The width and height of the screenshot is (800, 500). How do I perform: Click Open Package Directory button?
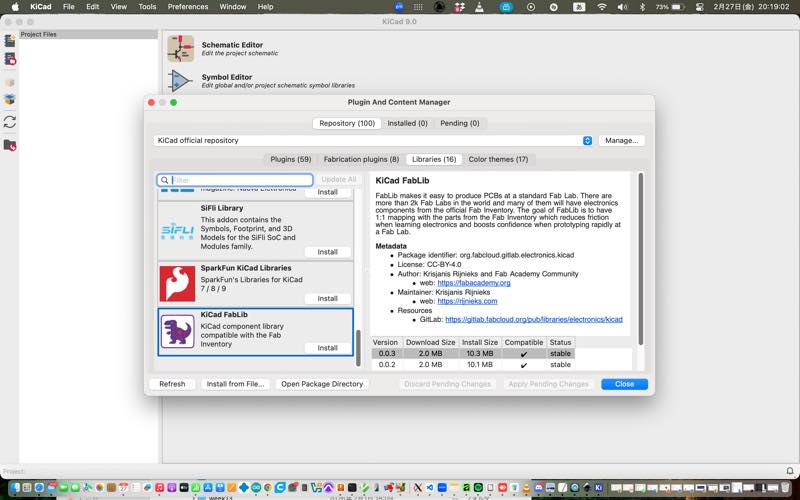pyautogui.click(x=322, y=384)
